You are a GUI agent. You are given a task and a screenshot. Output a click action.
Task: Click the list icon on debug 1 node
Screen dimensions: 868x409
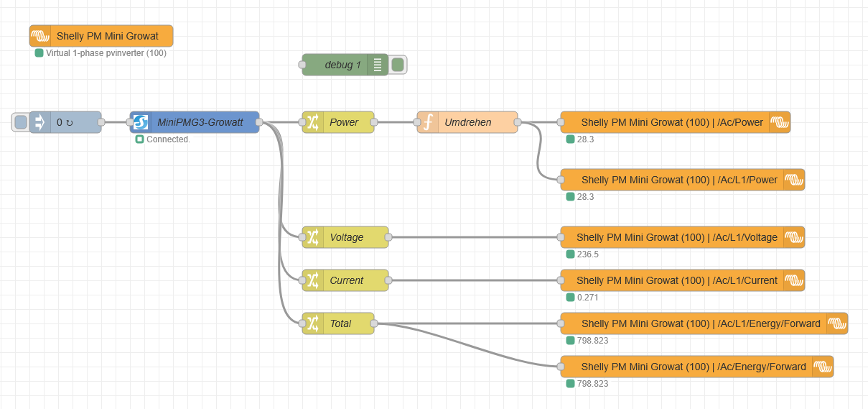[x=378, y=65]
